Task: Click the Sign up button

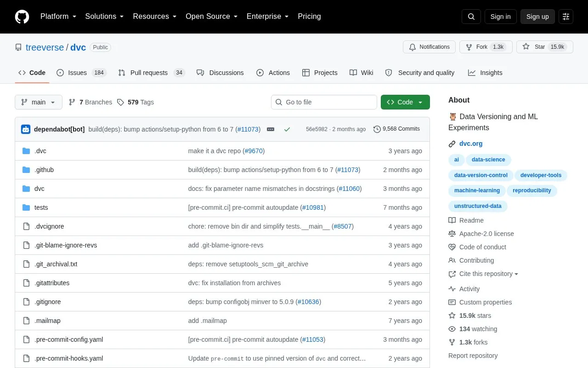Action: (x=537, y=17)
